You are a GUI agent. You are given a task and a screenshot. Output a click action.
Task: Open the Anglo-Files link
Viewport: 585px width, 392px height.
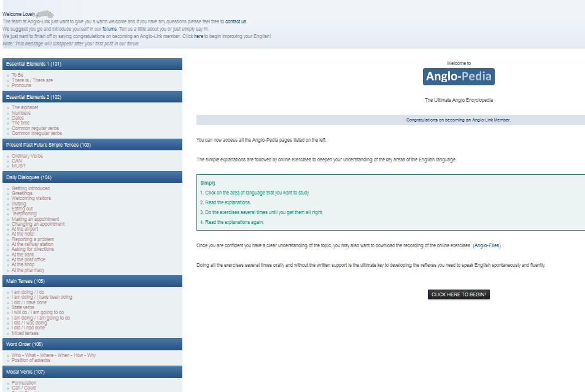(487, 246)
